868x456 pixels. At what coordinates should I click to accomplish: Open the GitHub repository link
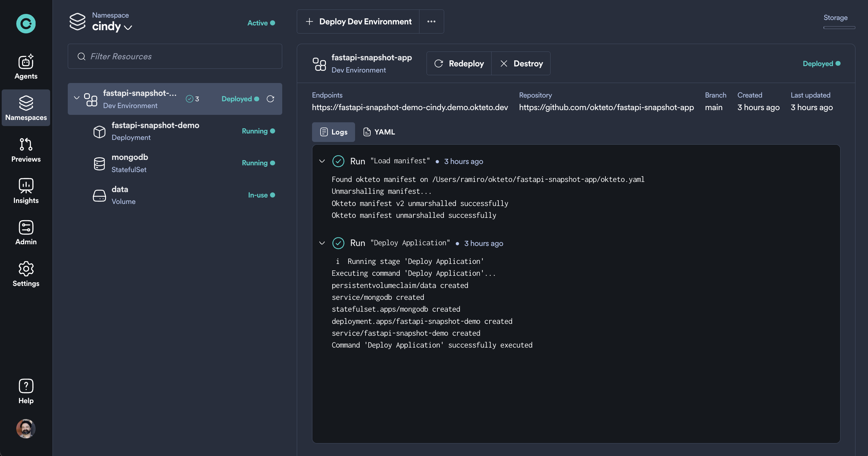click(606, 107)
